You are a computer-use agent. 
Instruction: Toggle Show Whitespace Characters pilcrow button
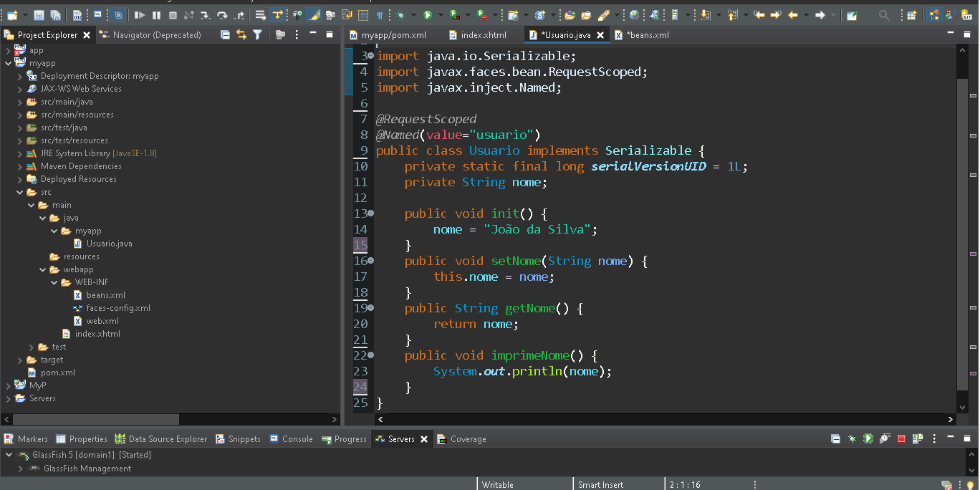[380, 15]
